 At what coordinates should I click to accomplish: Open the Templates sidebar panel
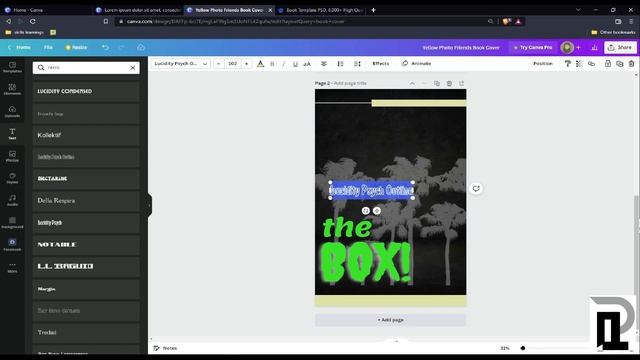[x=12, y=67]
